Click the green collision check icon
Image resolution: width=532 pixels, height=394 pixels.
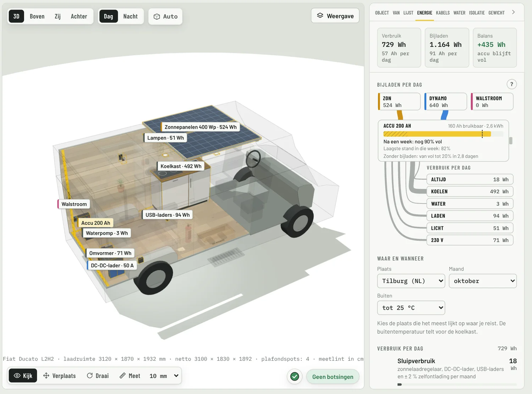[x=294, y=376]
